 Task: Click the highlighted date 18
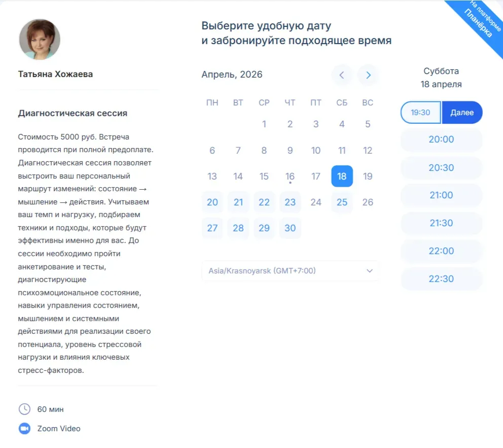point(342,176)
